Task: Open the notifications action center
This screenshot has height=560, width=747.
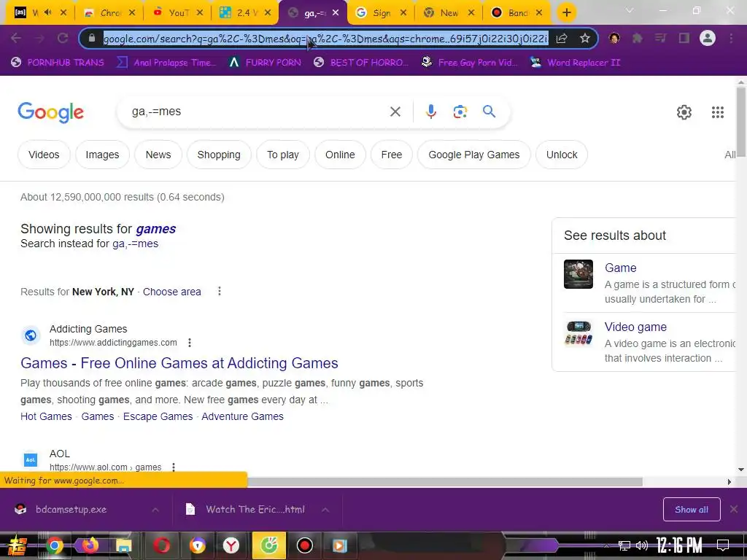Action: pyautogui.click(x=723, y=545)
